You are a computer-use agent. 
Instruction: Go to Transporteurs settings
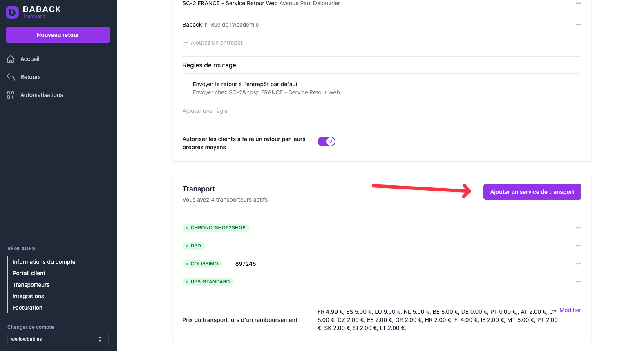point(31,285)
